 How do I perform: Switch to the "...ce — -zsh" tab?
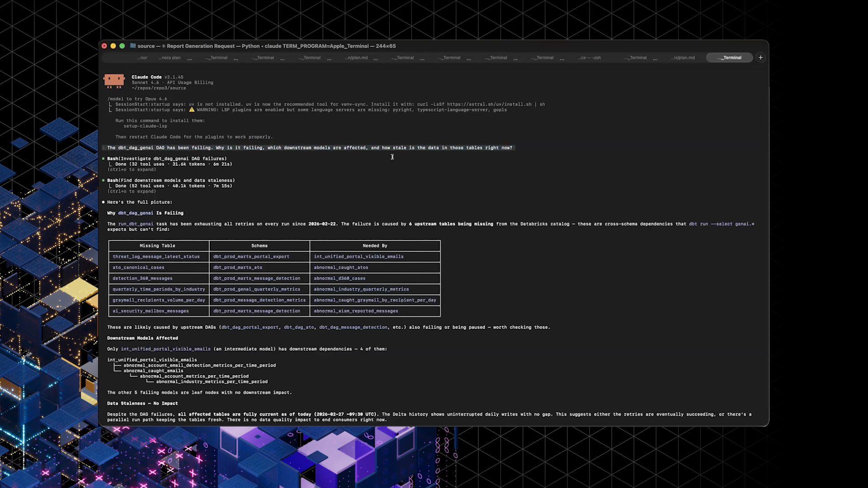(x=590, y=58)
